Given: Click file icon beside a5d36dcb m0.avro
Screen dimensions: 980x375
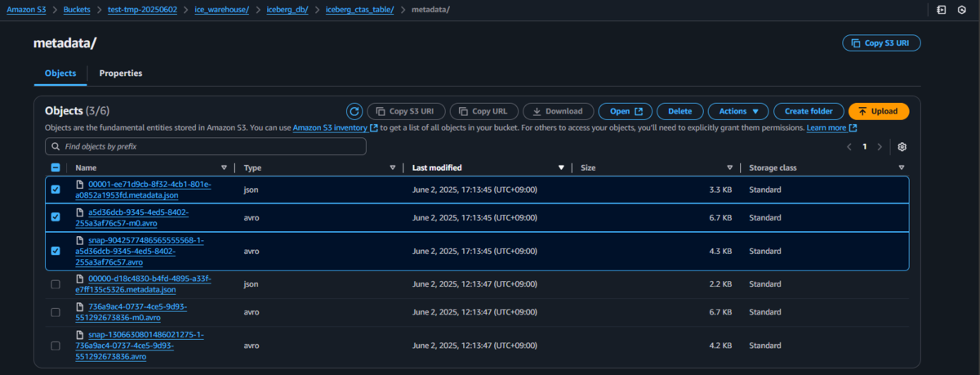Looking at the screenshot, I should (x=80, y=212).
